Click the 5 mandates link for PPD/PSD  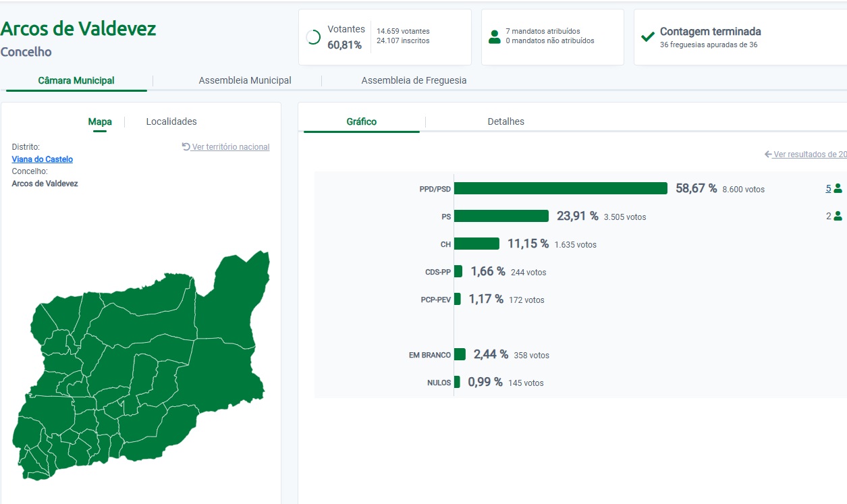click(x=828, y=188)
